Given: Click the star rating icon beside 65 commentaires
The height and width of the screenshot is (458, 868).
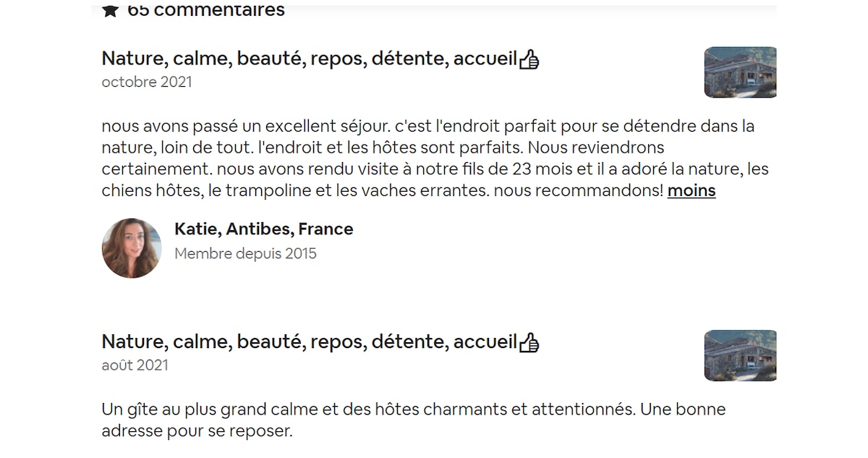Looking at the screenshot, I should pos(110,10).
